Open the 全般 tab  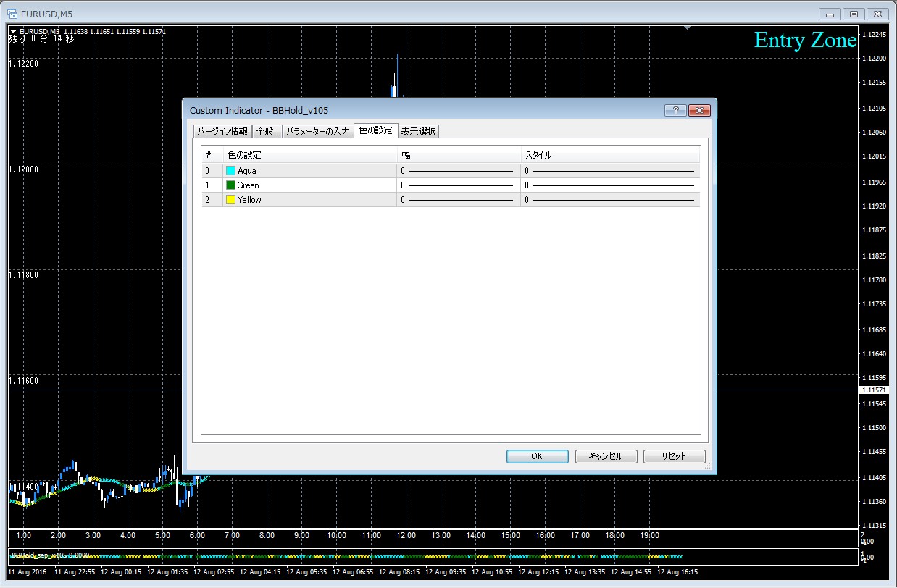(x=266, y=131)
